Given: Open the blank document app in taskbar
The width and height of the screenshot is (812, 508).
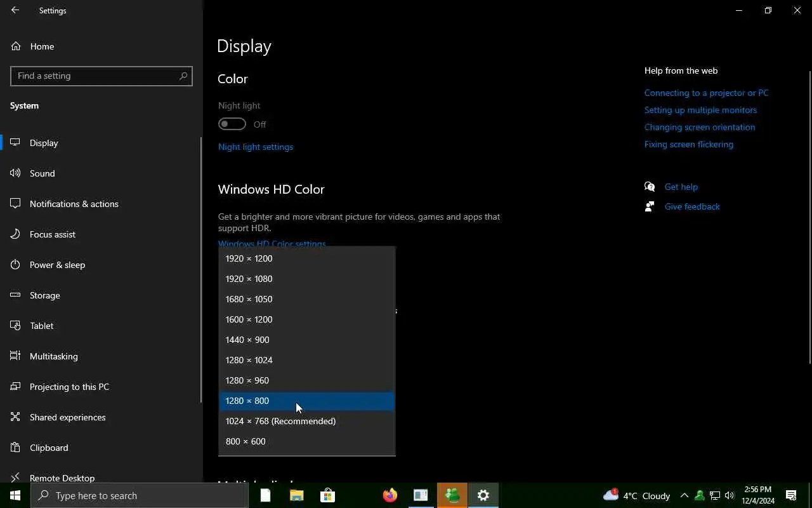Looking at the screenshot, I should pyautogui.click(x=265, y=495).
